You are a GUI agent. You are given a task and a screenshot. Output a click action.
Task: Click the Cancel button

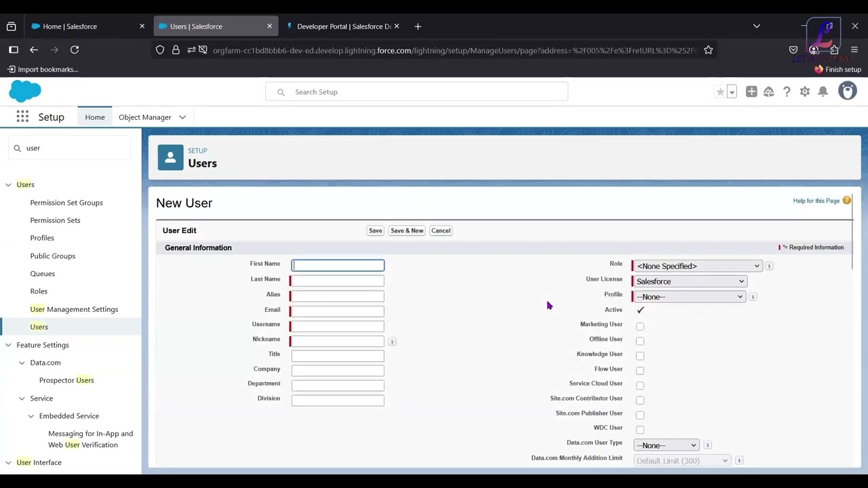point(441,230)
